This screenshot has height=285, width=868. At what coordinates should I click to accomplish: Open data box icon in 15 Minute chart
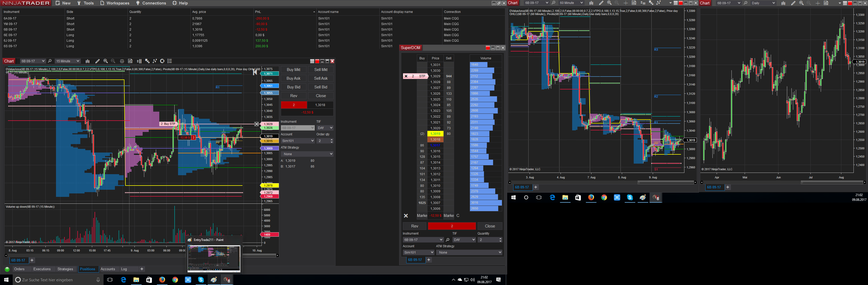[130, 61]
